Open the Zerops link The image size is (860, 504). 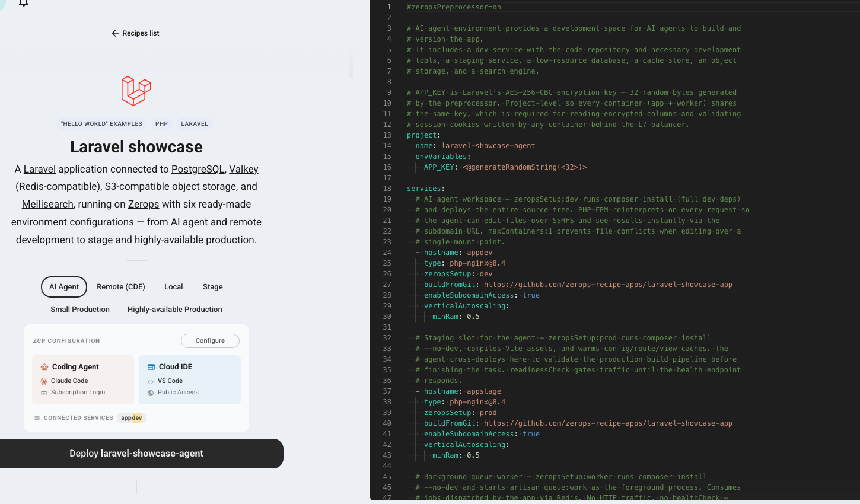tap(144, 204)
